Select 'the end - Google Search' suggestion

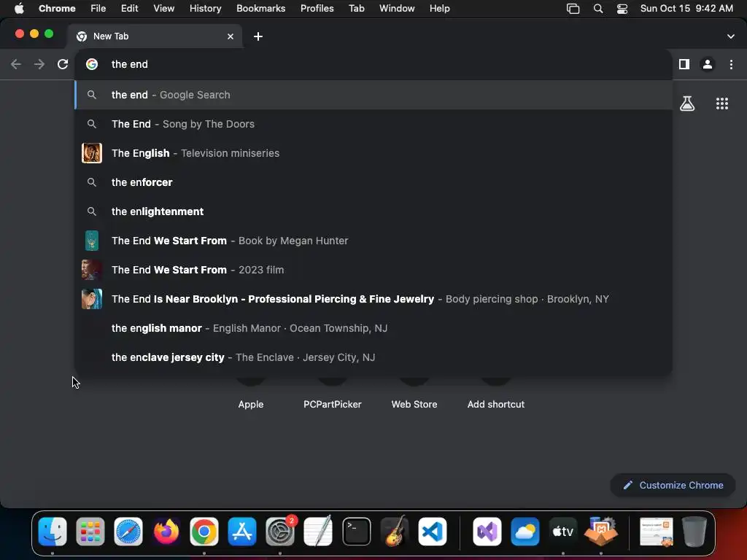(373, 95)
